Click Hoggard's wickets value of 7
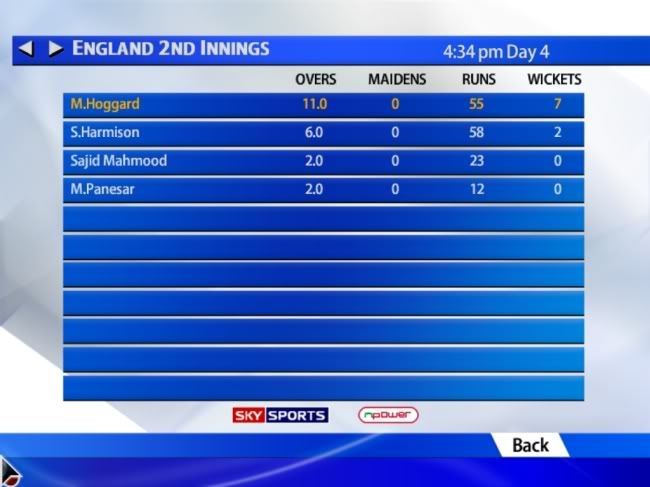The image size is (650, 487). click(x=558, y=104)
